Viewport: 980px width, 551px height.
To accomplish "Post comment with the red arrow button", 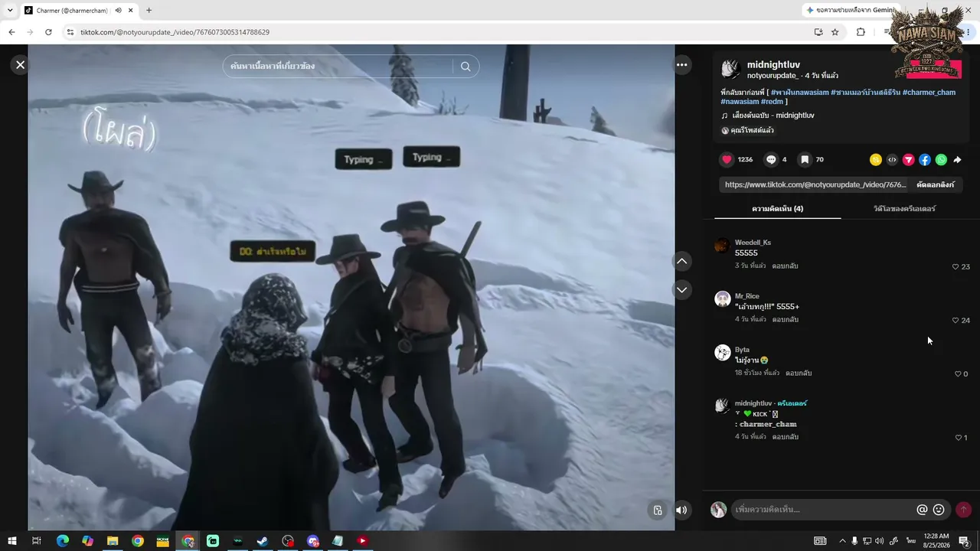I will tap(963, 510).
